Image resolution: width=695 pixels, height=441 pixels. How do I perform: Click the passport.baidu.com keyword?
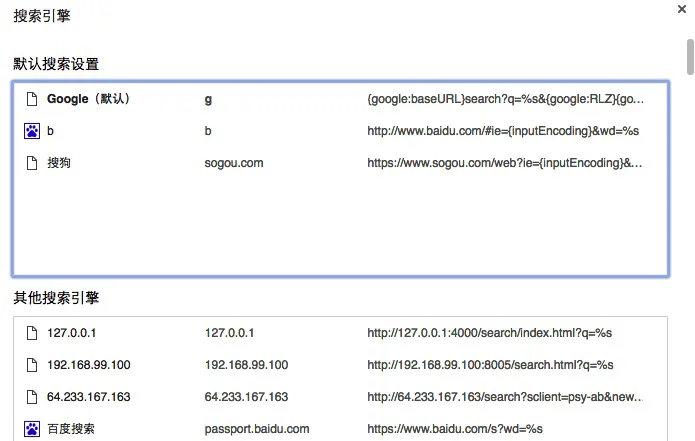point(257,429)
